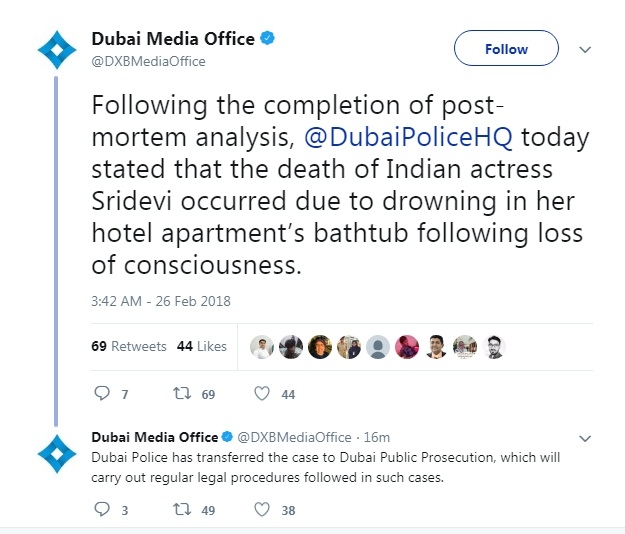Click the last liker avatar with glasses
625x534 pixels.
[x=494, y=347]
